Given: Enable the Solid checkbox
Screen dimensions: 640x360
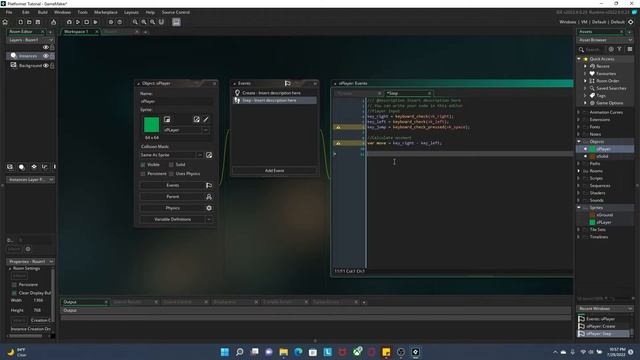Looking at the screenshot, I should click(x=171, y=164).
